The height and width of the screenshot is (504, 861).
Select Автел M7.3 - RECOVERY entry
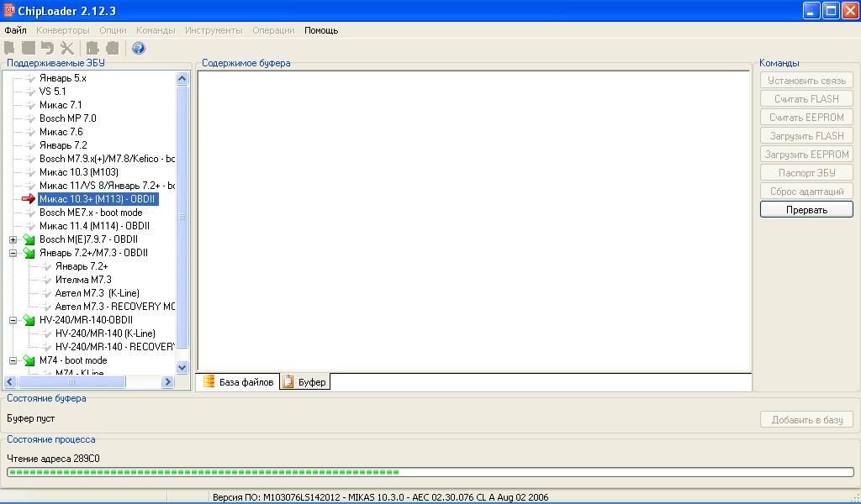tap(114, 307)
